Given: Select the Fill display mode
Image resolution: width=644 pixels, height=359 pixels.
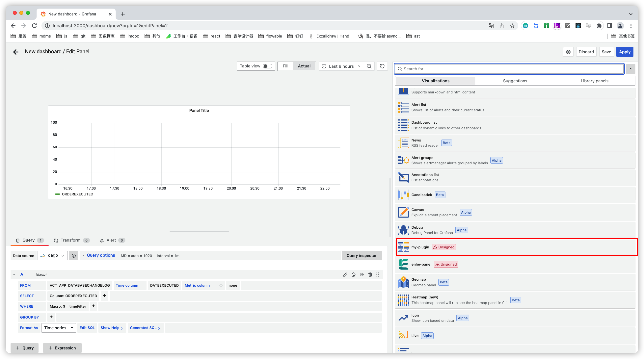Looking at the screenshot, I should point(285,66).
